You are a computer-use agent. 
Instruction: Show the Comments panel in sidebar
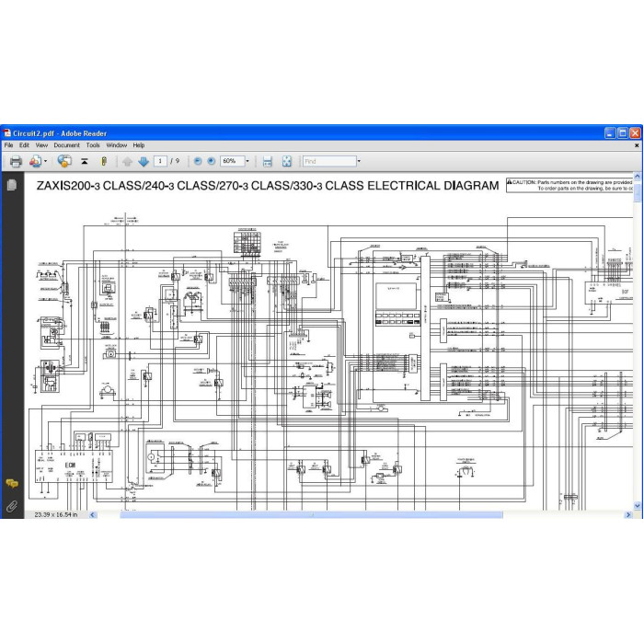click(12, 484)
